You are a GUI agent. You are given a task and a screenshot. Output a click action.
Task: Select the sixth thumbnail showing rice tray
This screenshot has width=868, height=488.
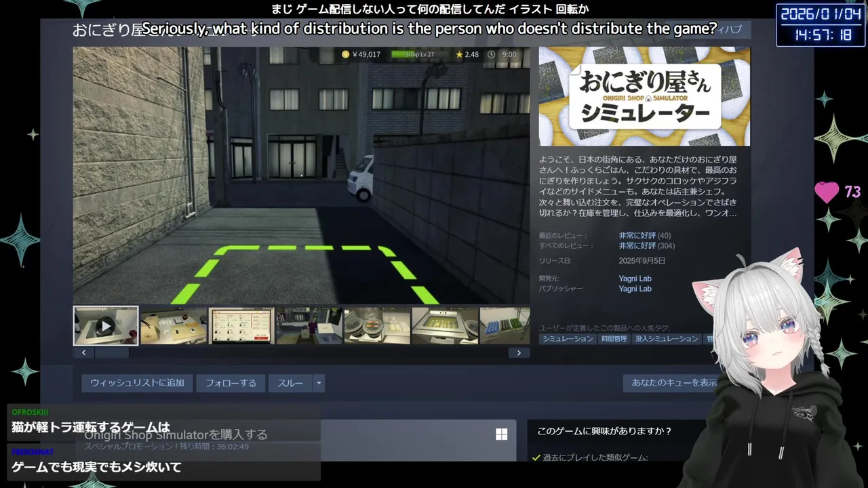445,326
